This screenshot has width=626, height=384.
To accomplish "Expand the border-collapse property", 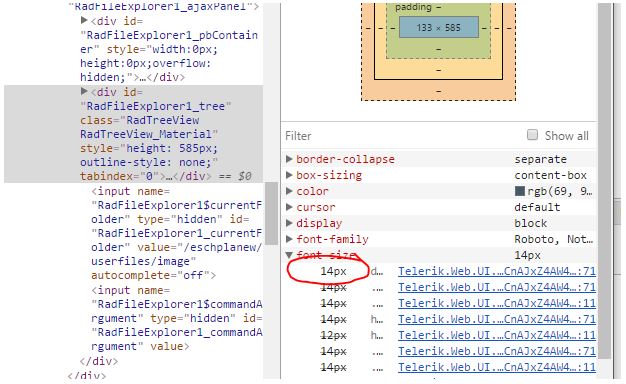I will 289,159.
